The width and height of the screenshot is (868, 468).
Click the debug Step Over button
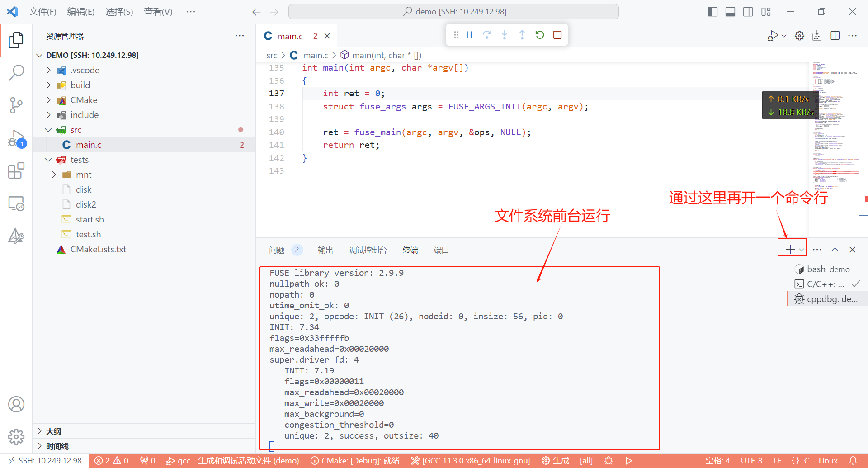click(x=487, y=35)
